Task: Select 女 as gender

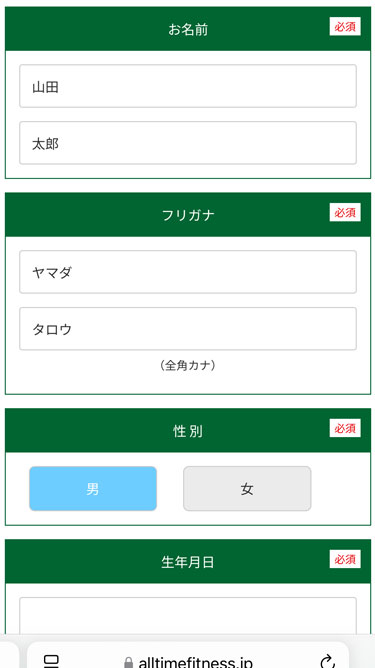Action: click(247, 489)
